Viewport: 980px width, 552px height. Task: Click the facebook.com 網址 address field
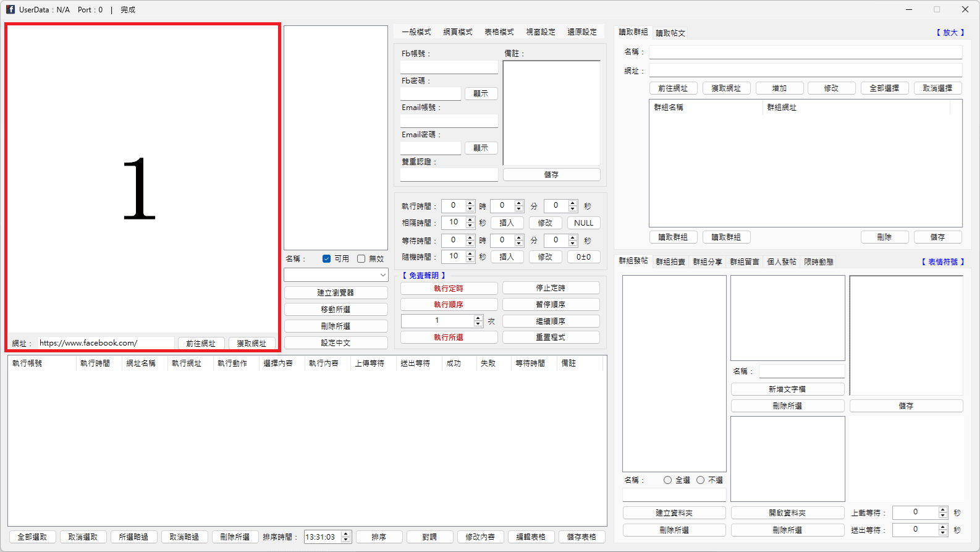pos(106,343)
